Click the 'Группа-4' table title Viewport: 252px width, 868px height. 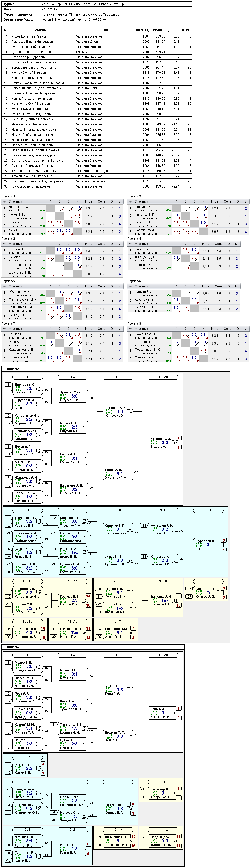point(134,238)
